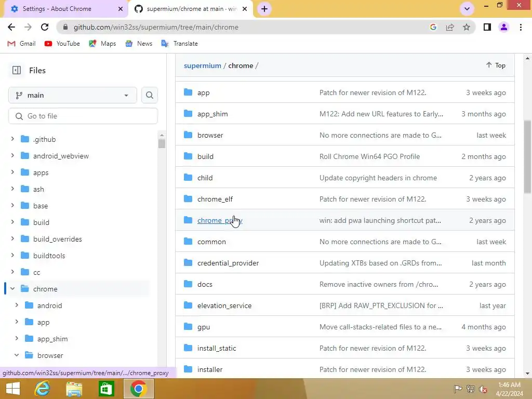Open the Chrome profile avatar
The width and height of the screenshot is (532, 399).
pyautogui.click(x=504, y=27)
